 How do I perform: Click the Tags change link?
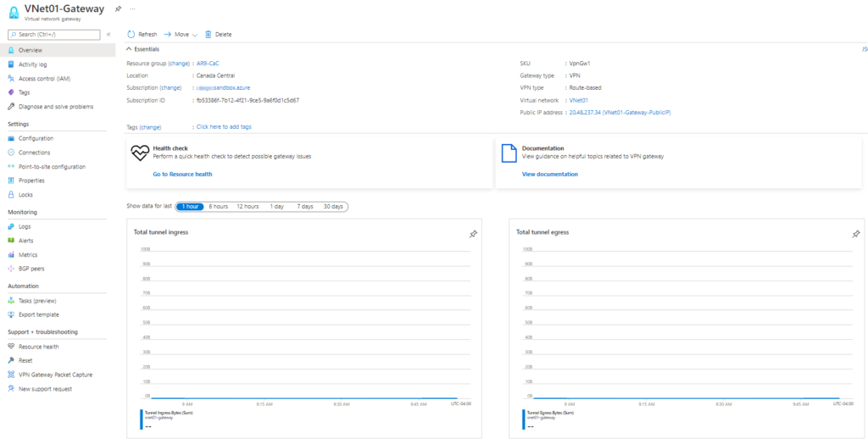(150, 127)
